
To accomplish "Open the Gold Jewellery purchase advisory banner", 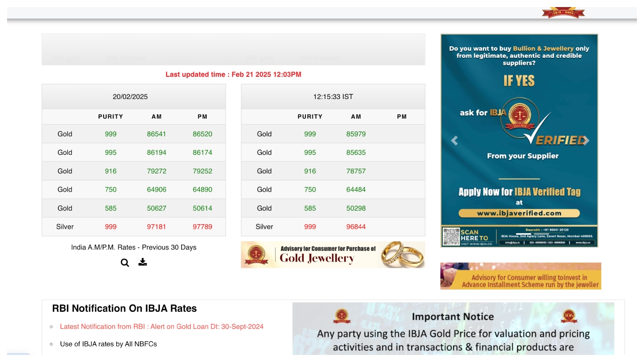I will 333,255.
